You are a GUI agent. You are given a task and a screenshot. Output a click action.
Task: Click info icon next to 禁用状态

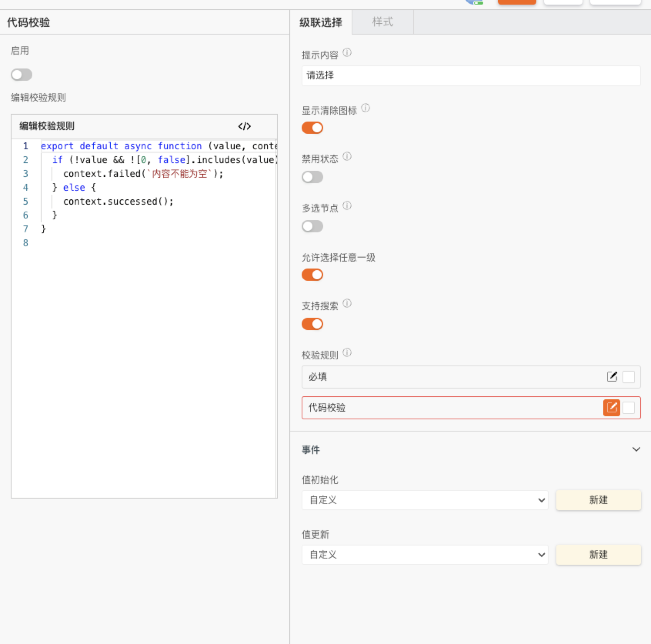347,156
